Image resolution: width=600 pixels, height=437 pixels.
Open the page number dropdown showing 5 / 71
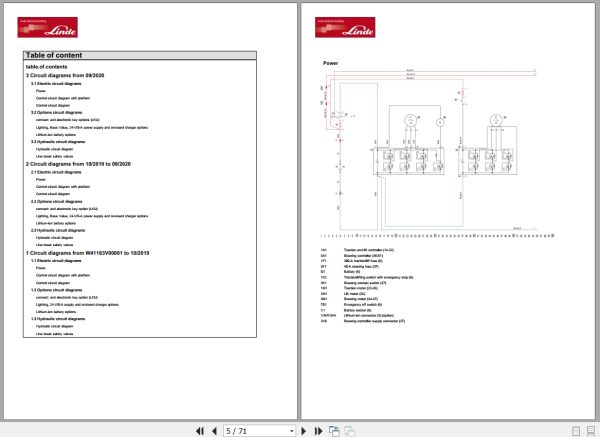(x=292, y=431)
